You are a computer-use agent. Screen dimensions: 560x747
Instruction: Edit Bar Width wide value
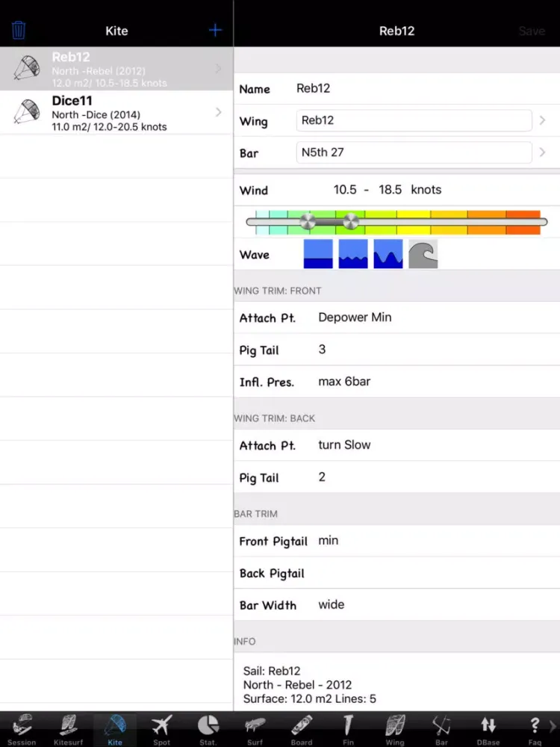pos(332,604)
